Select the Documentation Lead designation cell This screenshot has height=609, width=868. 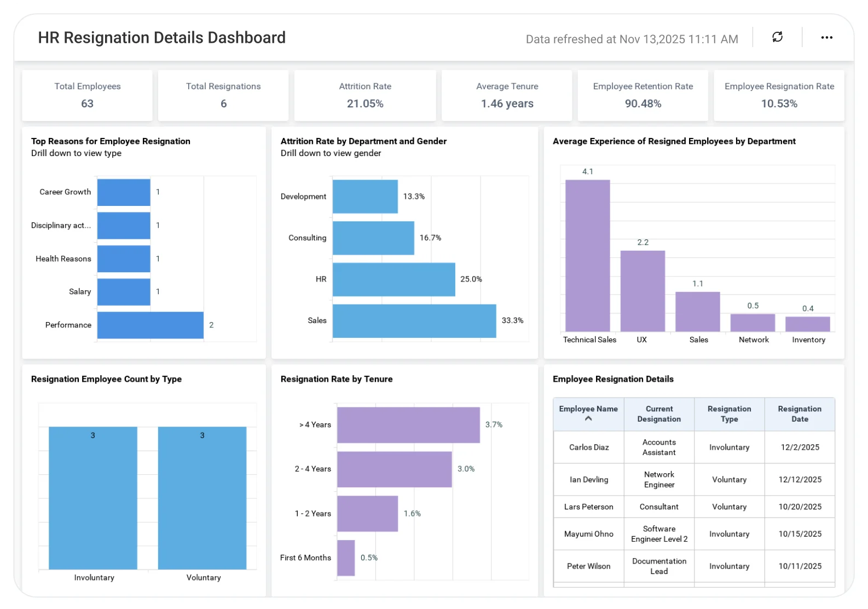click(659, 566)
